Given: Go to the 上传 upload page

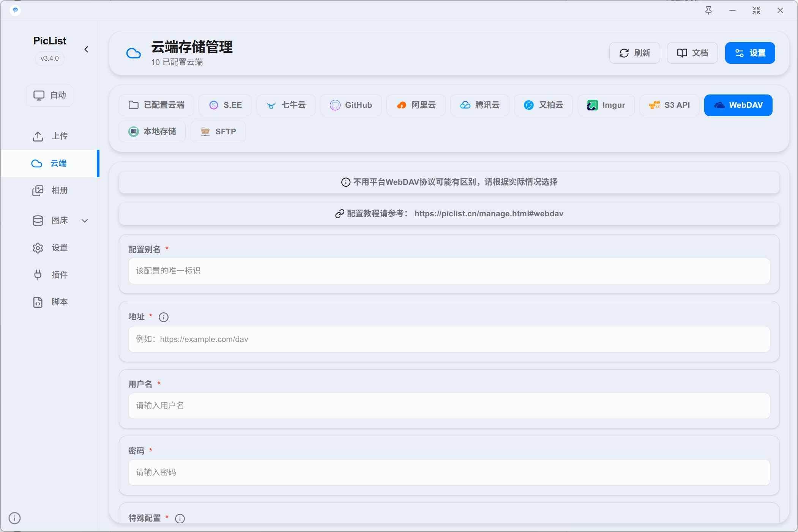Looking at the screenshot, I should tap(50, 136).
